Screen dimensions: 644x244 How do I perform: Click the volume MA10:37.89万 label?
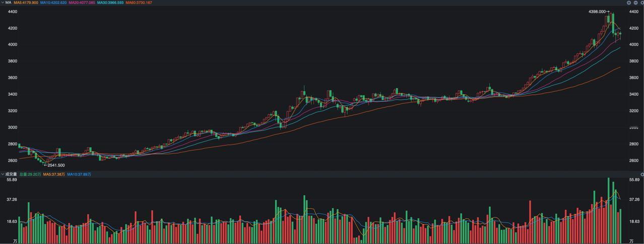tap(79, 174)
